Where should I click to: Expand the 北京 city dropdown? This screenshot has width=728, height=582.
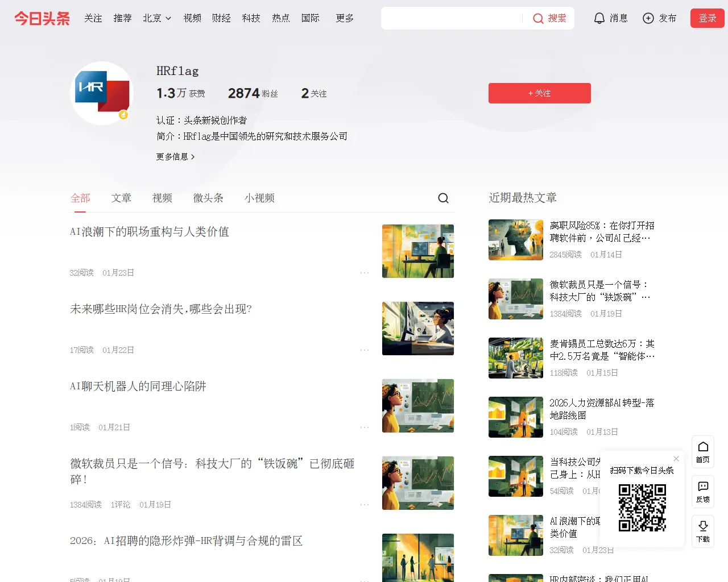[x=157, y=18]
